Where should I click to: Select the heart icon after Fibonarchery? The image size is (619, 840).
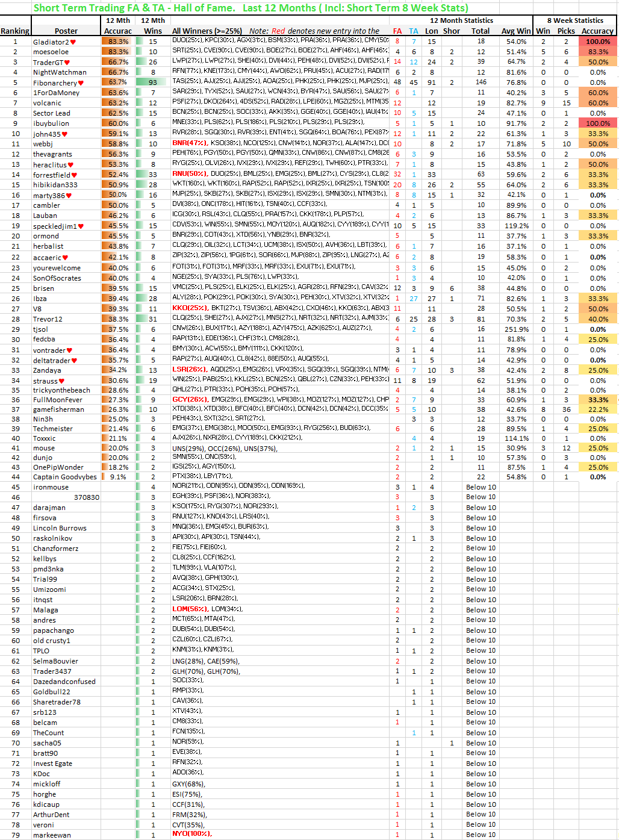click(x=81, y=83)
